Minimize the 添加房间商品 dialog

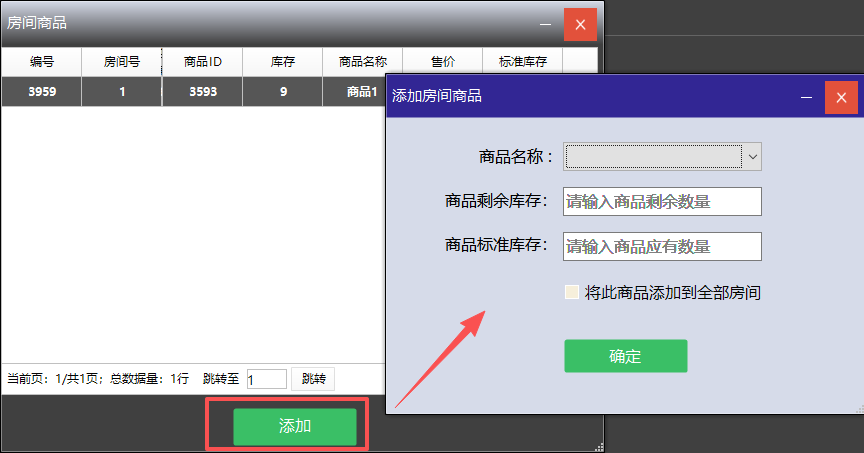coord(807,98)
